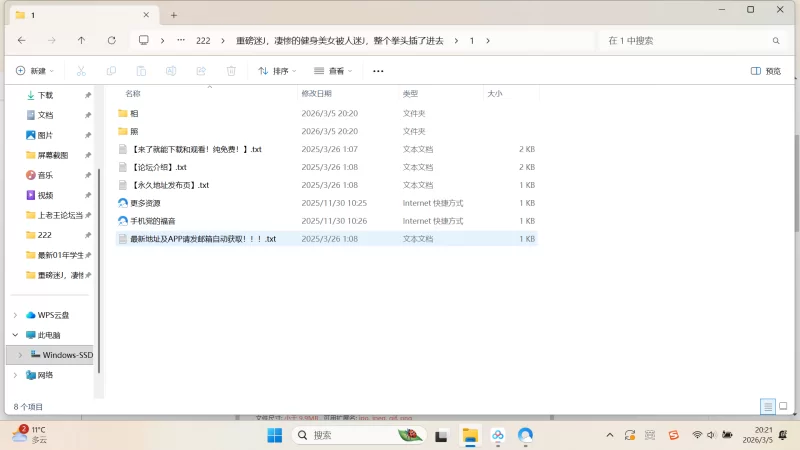Viewport: 800px width, 450px height.
Task: Go up one folder level
Action: tap(81, 40)
